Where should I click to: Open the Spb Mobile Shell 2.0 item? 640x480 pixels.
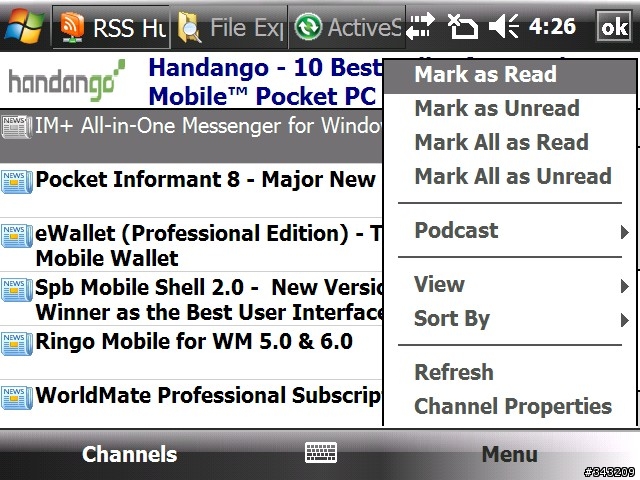click(191, 299)
